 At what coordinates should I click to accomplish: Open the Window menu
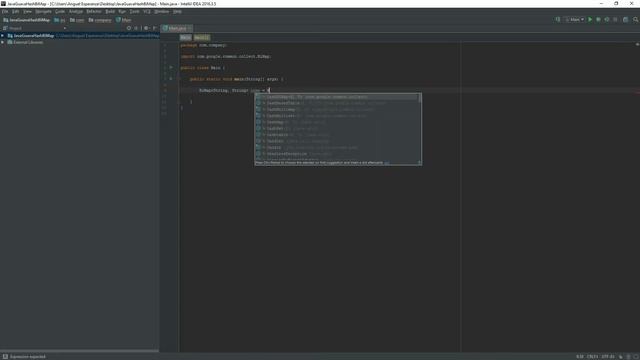click(x=162, y=11)
